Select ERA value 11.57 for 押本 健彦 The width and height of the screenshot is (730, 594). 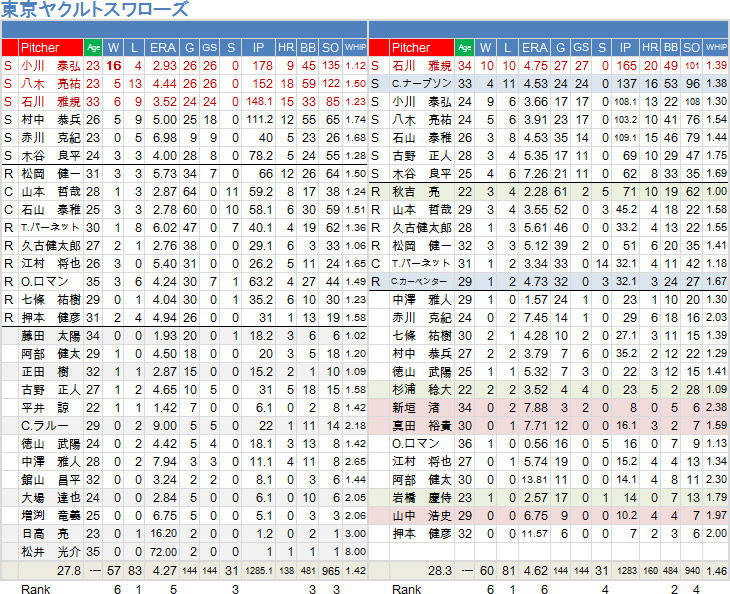point(534,534)
